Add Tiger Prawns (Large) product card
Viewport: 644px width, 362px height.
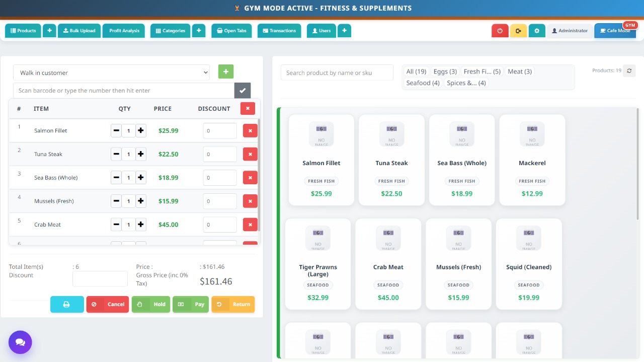[x=318, y=264]
